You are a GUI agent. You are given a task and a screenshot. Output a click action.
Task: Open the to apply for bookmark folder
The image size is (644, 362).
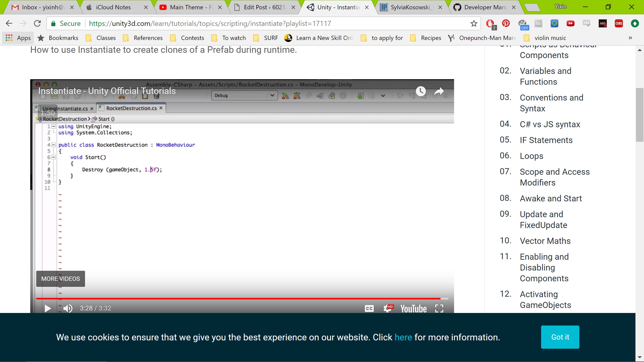tap(382, 38)
